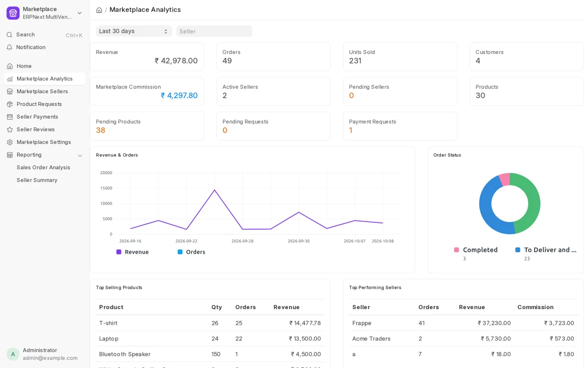Open Seller Payments page
588x368 pixels.
coord(45,117)
